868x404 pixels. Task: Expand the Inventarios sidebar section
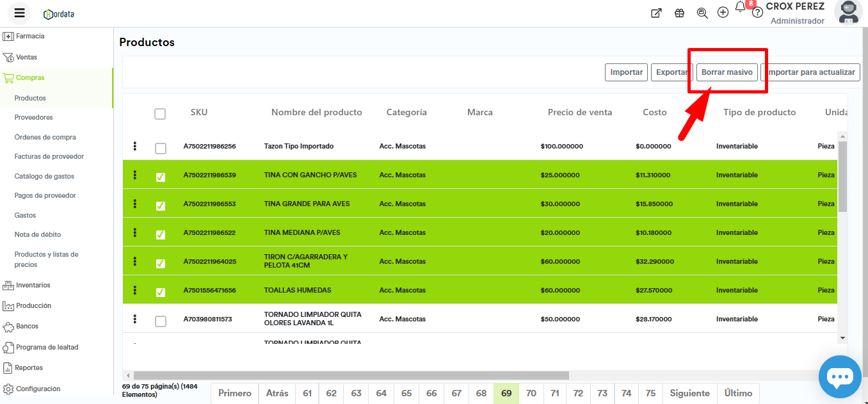tap(33, 285)
